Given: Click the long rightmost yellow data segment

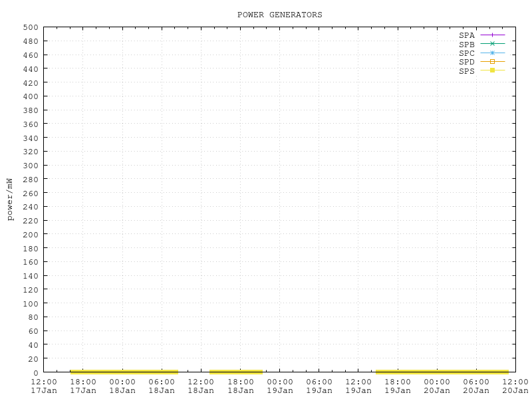Looking at the screenshot, I should coord(442,372).
